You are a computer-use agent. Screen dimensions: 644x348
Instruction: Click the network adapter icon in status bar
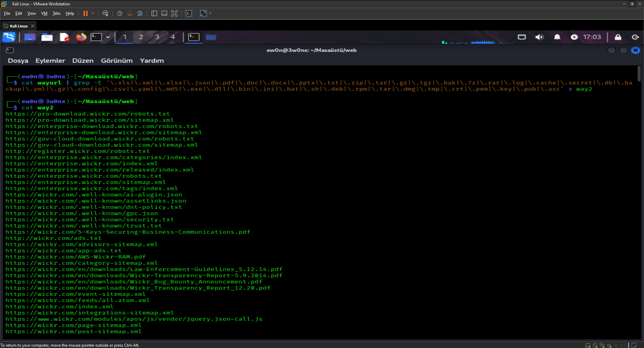click(602, 345)
